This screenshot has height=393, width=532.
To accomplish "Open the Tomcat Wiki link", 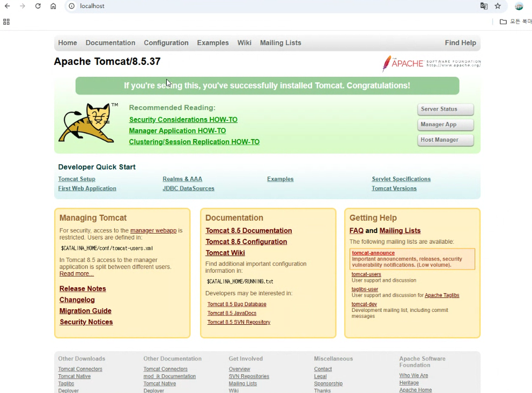I will (225, 253).
